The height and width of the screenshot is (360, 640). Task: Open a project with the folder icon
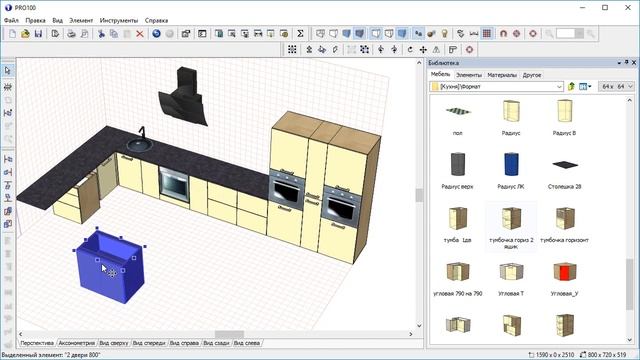click(25, 34)
